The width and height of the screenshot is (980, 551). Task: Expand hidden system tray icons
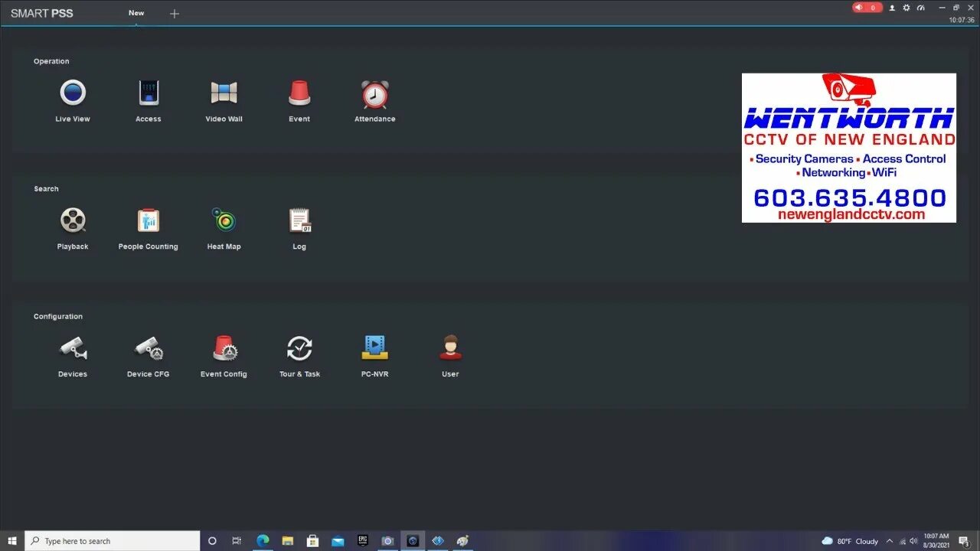(889, 541)
